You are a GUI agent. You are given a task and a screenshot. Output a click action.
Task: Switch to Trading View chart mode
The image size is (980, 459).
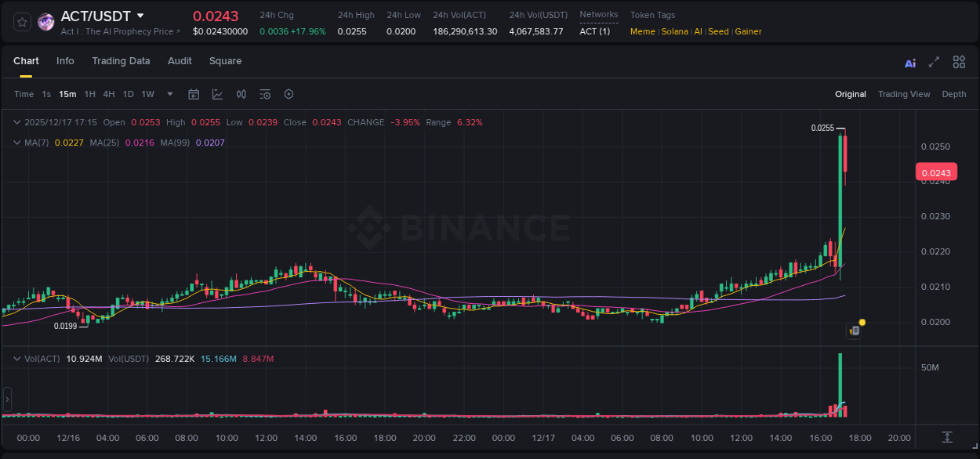tap(903, 94)
